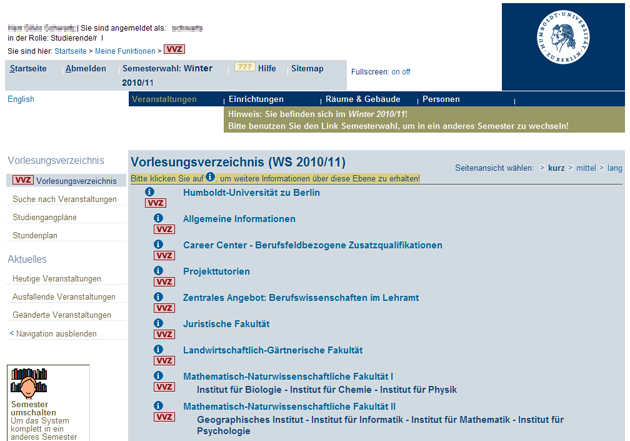The width and height of the screenshot is (630, 441).
Task: Click info icon beside Landwirtschaftlich-Gärtnerische Fakultät
Action: pos(158,350)
